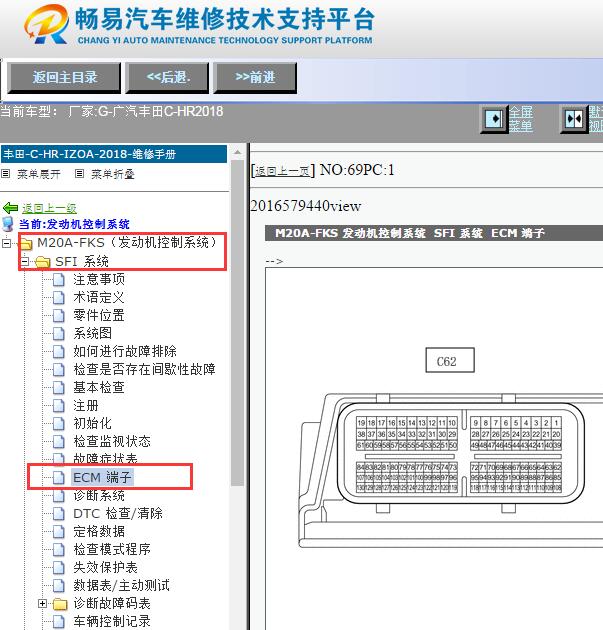This screenshot has width=603, height=630.
Task: Collapse all menus via 菜单折叠
Action: click(x=112, y=174)
